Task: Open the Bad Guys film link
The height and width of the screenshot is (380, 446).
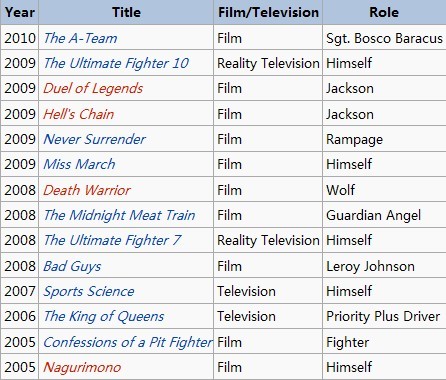Action: (72, 266)
